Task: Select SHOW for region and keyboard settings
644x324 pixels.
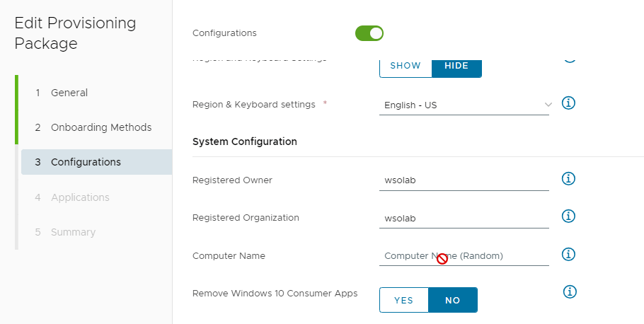Action: pyautogui.click(x=406, y=67)
